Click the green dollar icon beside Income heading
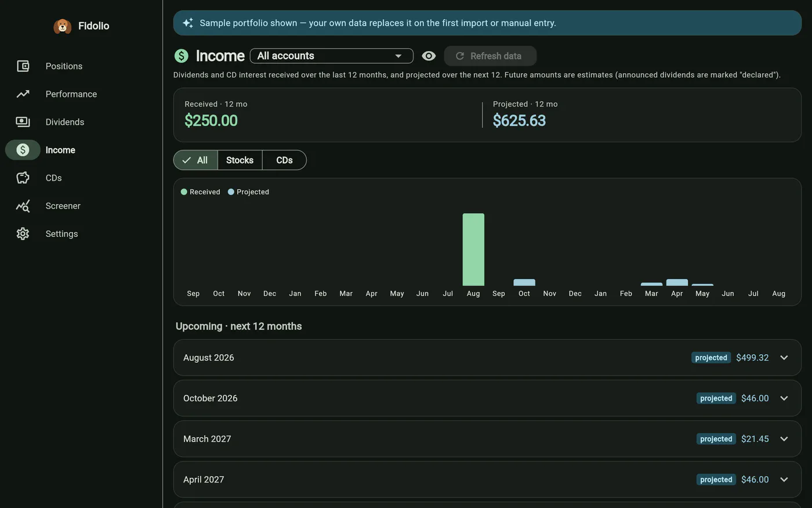 [182, 56]
